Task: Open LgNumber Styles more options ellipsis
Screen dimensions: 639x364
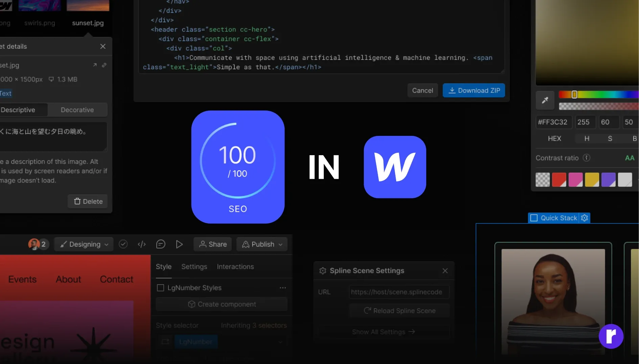Action: click(x=283, y=288)
